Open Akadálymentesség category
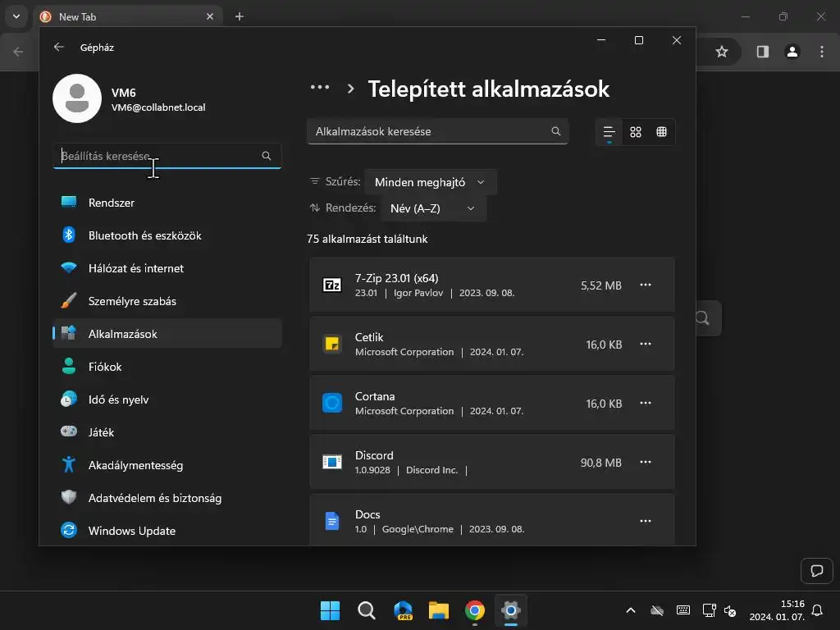Screen dimensions: 840x630 pyautogui.click(x=167, y=465)
